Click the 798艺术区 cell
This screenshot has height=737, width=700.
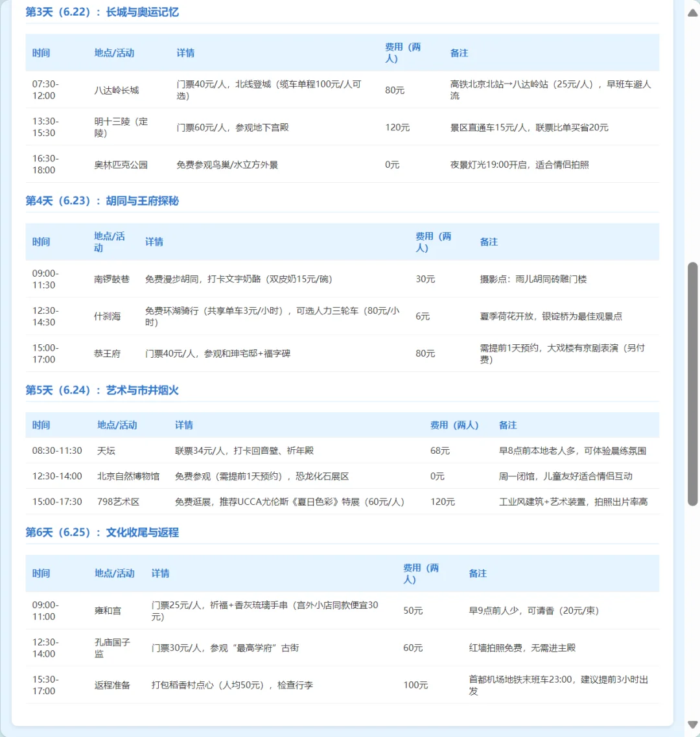[x=119, y=502]
